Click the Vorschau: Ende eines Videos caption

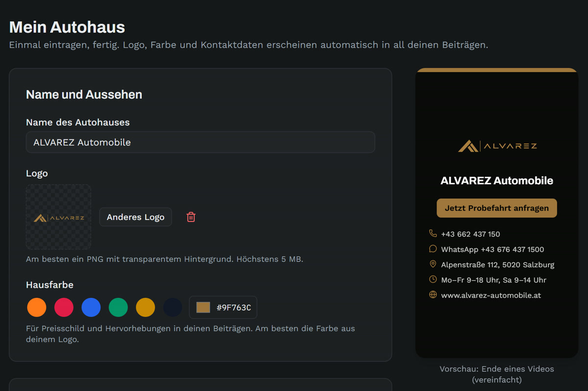[x=497, y=374]
